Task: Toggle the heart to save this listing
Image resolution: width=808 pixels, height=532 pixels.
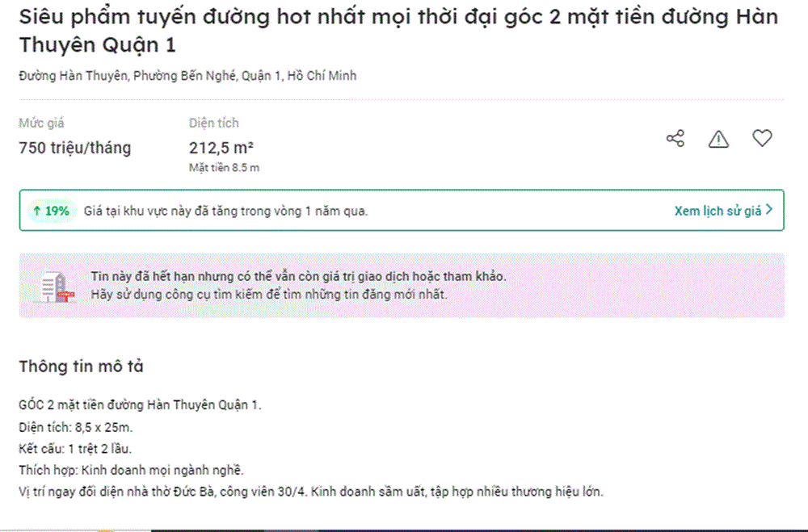Action: pyautogui.click(x=761, y=138)
